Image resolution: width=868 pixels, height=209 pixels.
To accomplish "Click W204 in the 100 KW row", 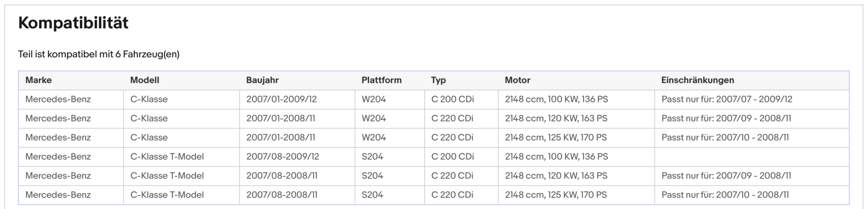I will click(374, 99).
